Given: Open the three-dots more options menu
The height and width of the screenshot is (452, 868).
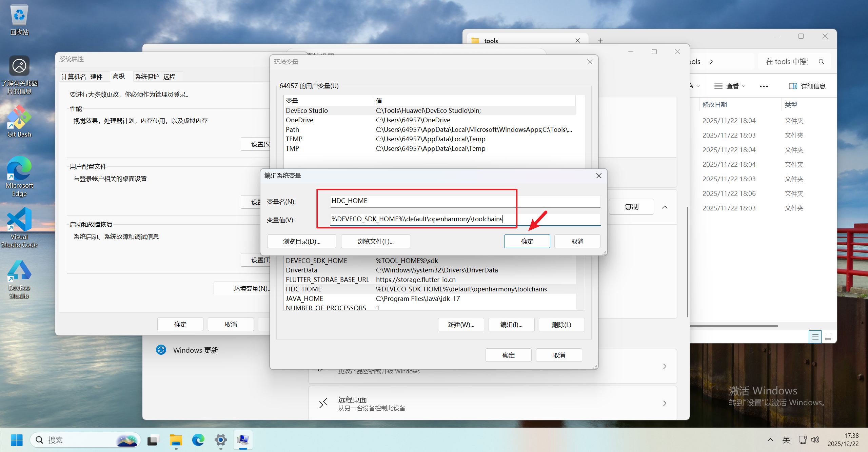Looking at the screenshot, I should 764,86.
